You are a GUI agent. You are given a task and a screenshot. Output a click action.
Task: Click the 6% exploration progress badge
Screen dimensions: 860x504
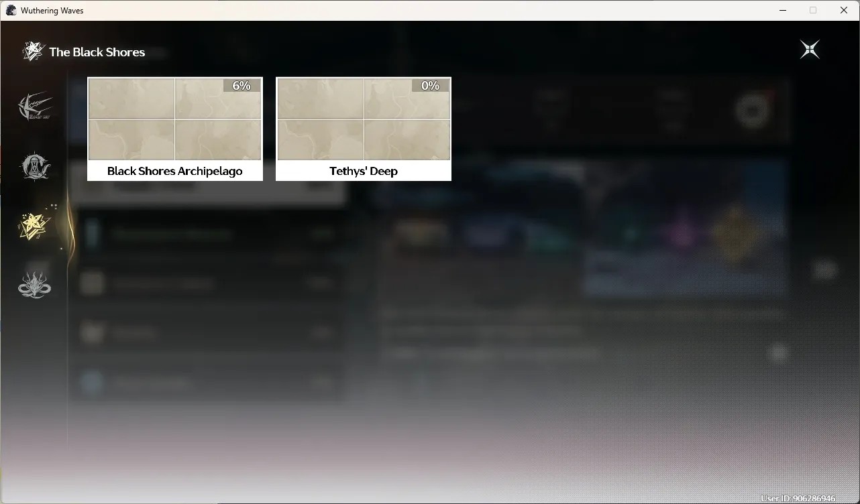tap(241, 85)
